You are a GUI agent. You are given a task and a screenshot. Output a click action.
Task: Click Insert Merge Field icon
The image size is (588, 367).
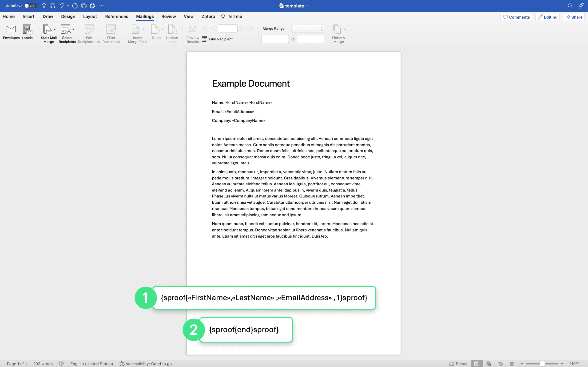click(x=135, y=29)
